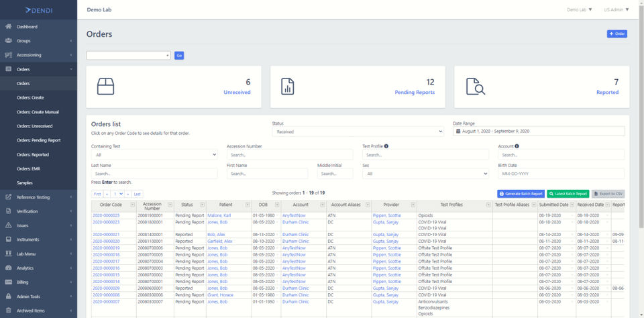Click the Accessioning sidebar icon

pyautogui.click(x=8, y=55)
